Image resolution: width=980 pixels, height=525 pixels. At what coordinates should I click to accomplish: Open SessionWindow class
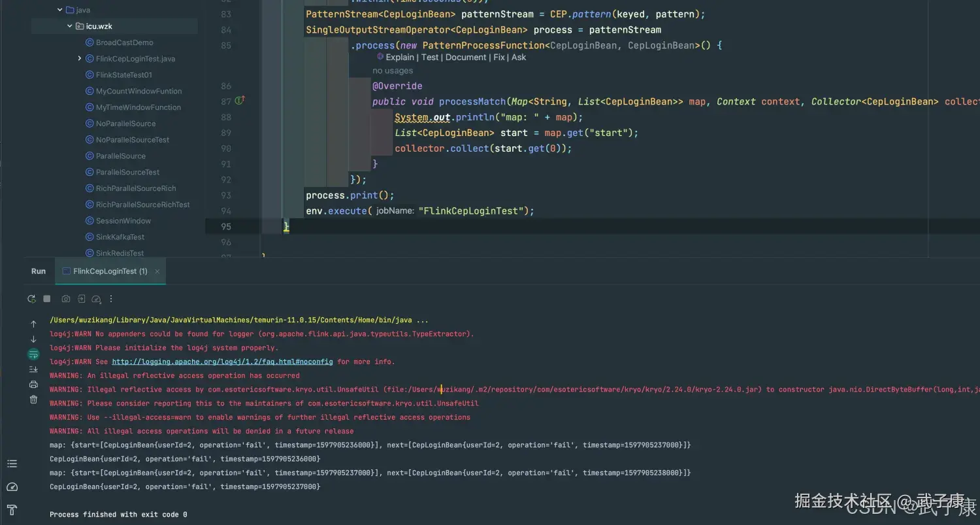pyautogui.click(x=123, y=221)
